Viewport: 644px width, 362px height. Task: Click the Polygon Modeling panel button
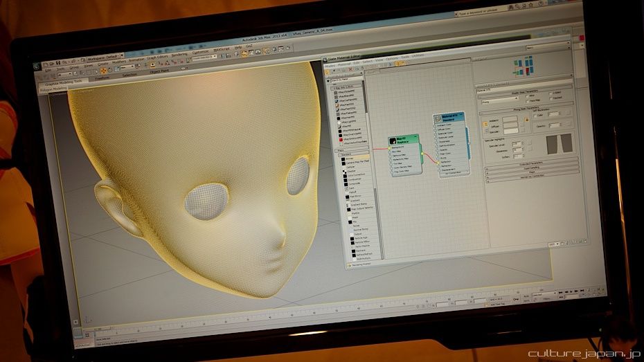(x=52, y=89)
